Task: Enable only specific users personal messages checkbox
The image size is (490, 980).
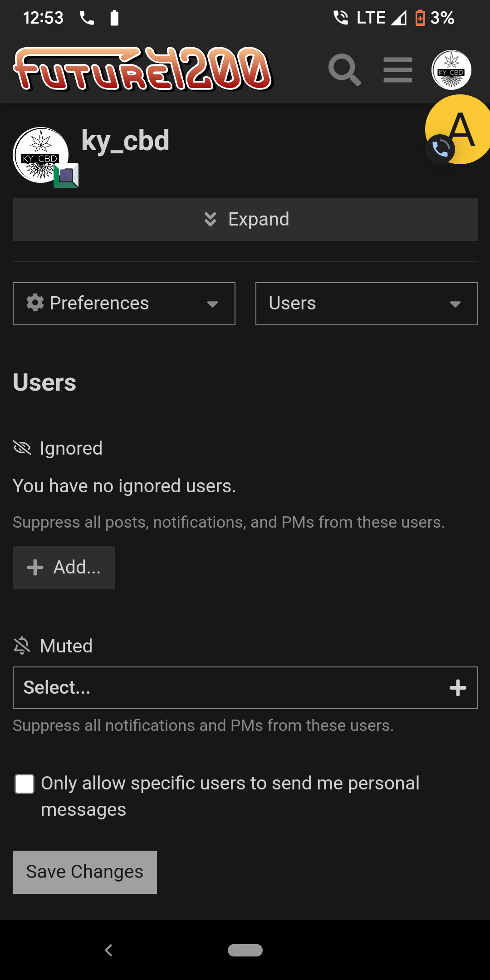Action: click(x=24, y=784)
